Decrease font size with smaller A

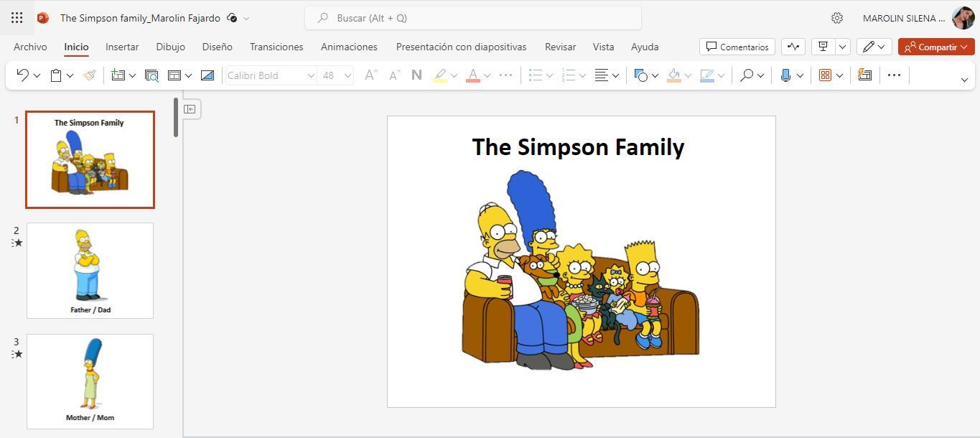pos(394,75)
